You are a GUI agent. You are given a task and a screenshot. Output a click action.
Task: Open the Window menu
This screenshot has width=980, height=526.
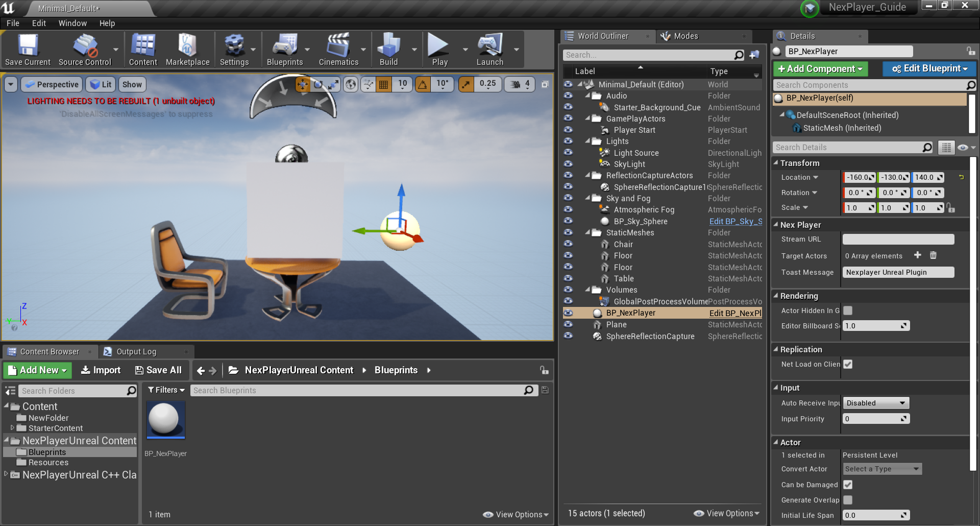coord(72,23)
